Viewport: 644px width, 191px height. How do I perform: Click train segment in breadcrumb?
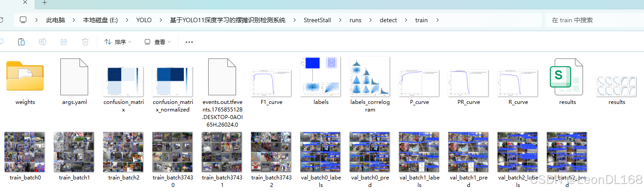(421, 20)
